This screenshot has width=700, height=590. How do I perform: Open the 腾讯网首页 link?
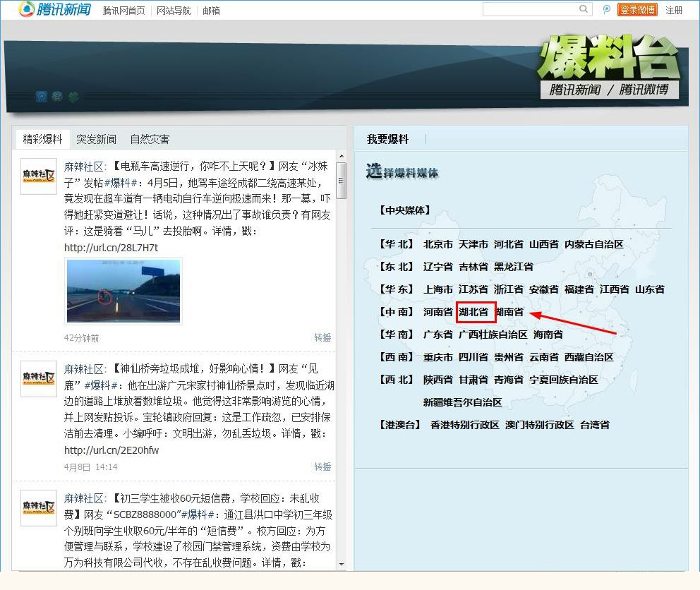tap(123, 11)
